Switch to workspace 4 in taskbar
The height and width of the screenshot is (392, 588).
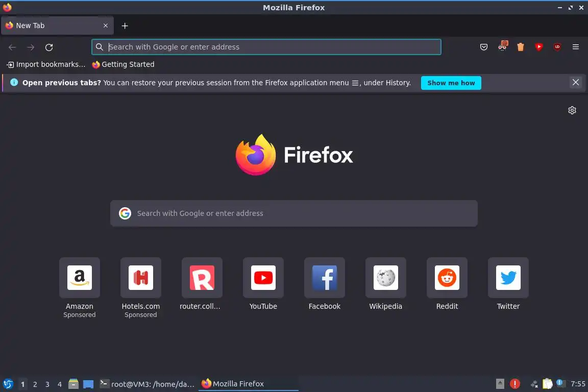pos(59,384)
